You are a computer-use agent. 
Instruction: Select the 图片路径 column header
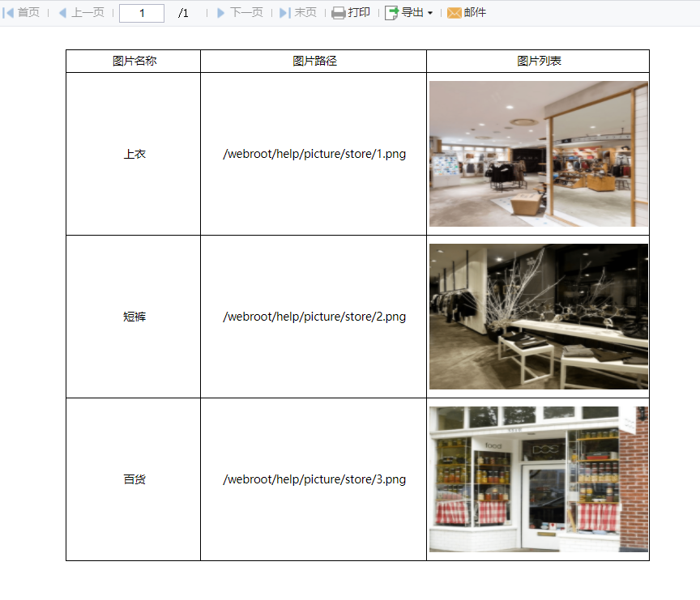pos(314,61)
